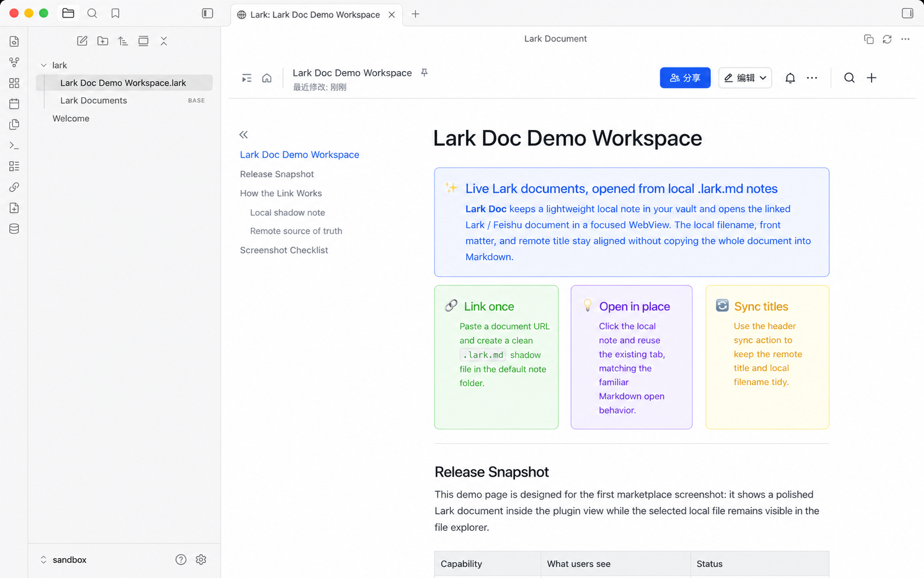The height and width of the screenshot is (578, 924).
Task: Collapse the lark folder chevron
Action: [x=44, y=65]
